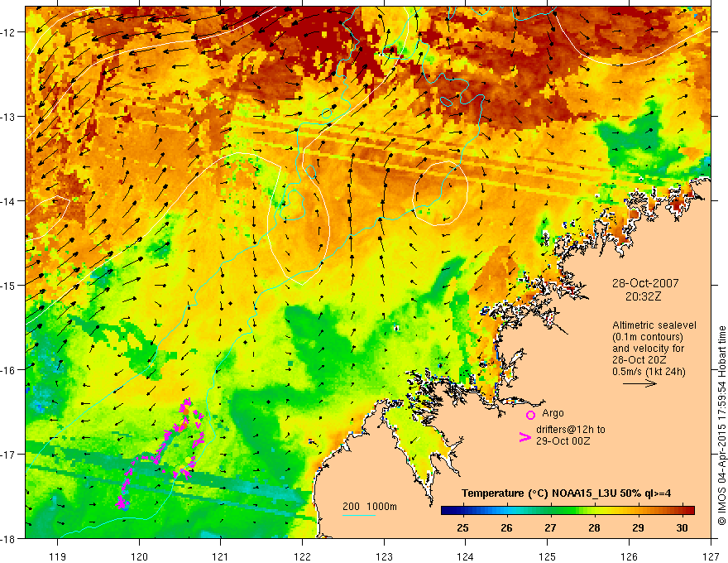Click the longitude axis label 121
The height and width of the screenshot is (563, 728).
pyautogui.click(x=221, y=556)
